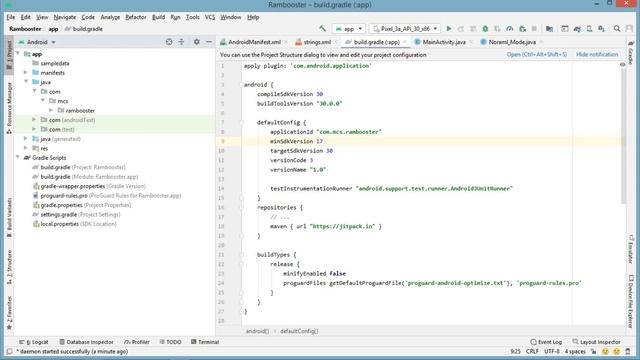Click the Make Project hammer icon
Viewport: 640px width, 360px height.
point(322,29)
